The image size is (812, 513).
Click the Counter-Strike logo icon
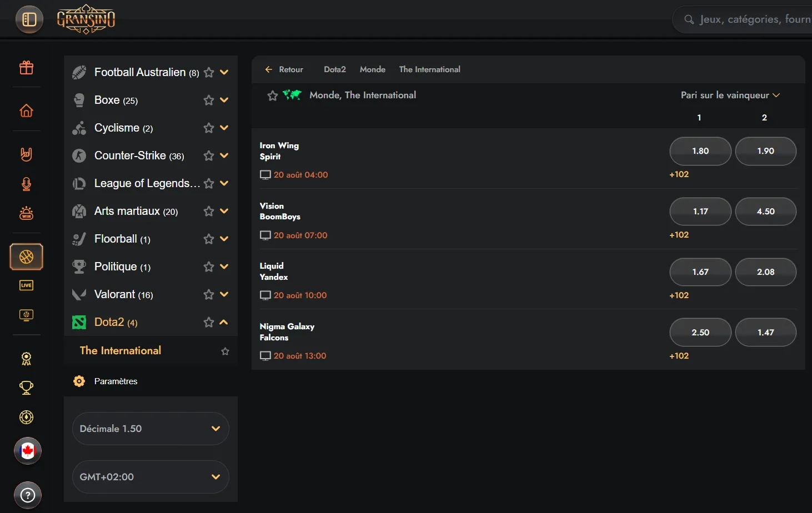[79, 155]
